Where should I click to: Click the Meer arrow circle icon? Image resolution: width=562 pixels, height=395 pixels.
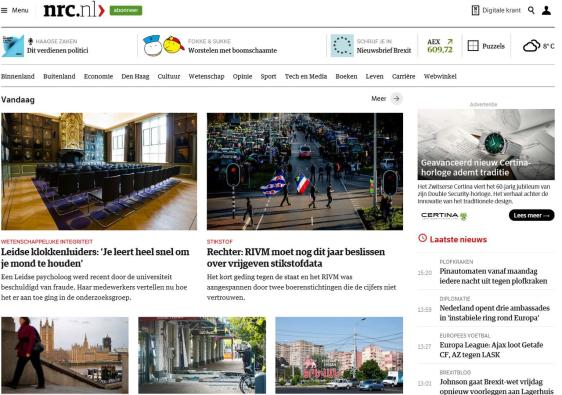coord(396,99)
